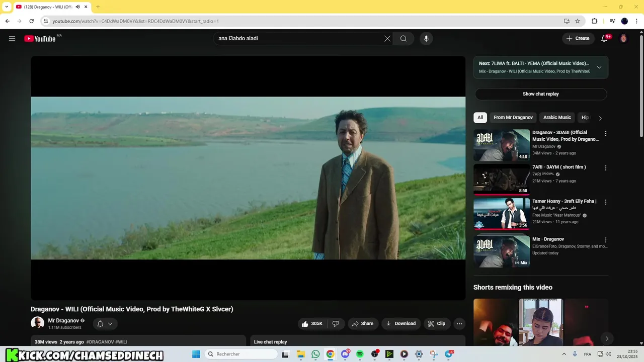Open Mr Draganov channel name link

63,321
